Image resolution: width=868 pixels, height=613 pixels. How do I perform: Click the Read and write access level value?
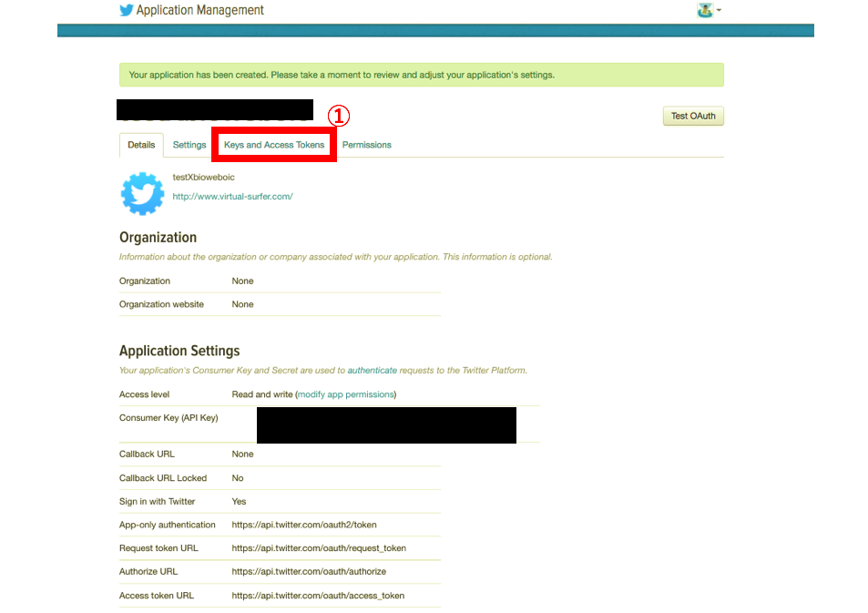click(261, 394)
